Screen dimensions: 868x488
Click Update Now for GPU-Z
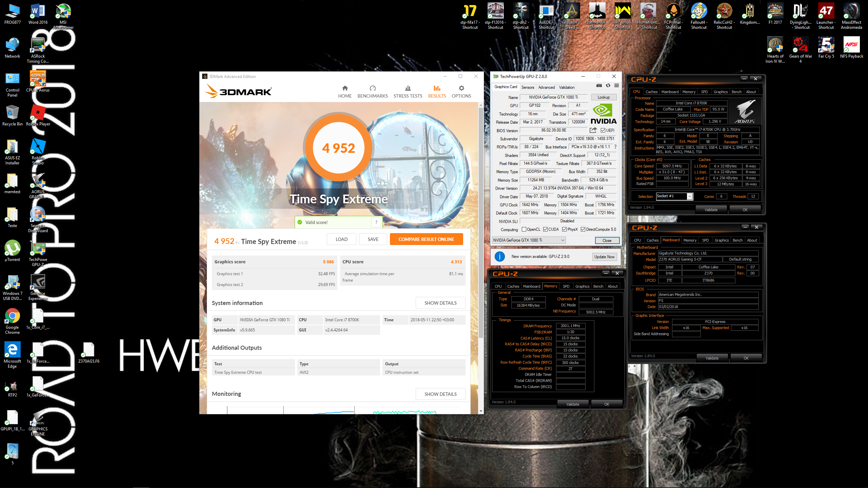coord(604,257)
